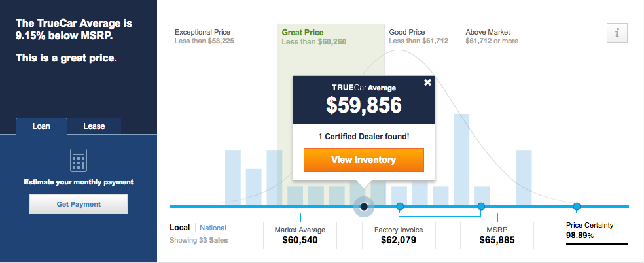Switch to the Lease tab
This screenshot has height=263, width=644.
pos(94,126)
